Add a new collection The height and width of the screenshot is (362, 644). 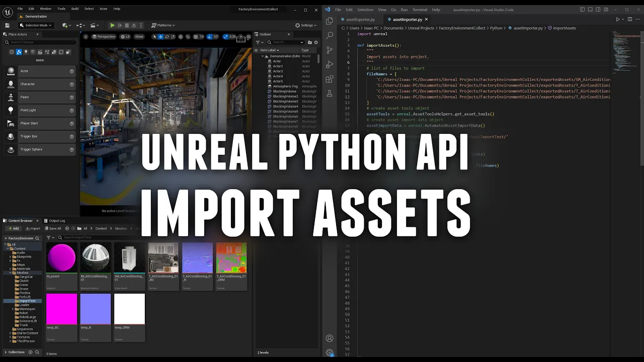(x=30, y=352)
